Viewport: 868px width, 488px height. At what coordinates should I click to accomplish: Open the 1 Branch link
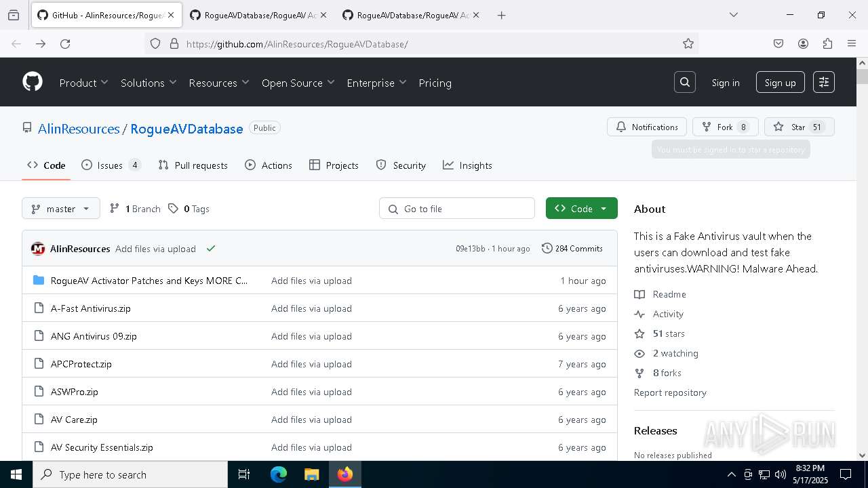tap(135, 209)
